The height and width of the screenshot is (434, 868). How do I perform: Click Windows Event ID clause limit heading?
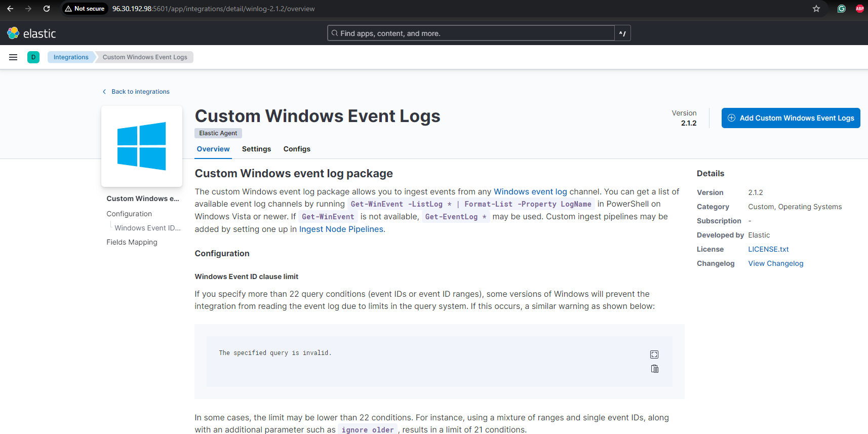[247, 277]
